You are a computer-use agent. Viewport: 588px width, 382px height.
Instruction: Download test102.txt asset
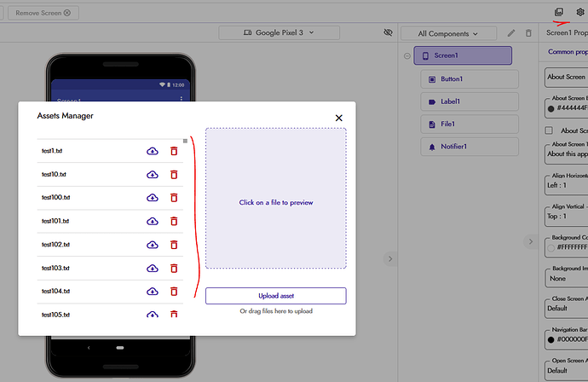click(153, 245)
